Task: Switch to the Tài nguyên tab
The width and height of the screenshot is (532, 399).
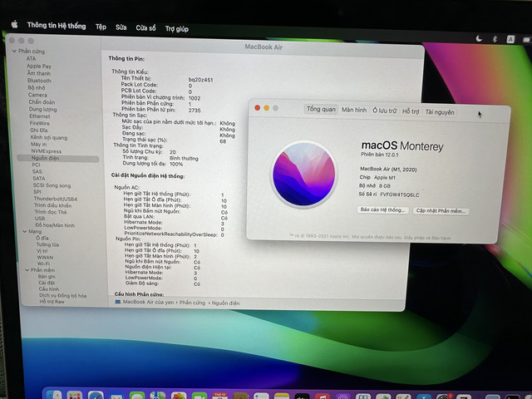Action: coord(440,112)
